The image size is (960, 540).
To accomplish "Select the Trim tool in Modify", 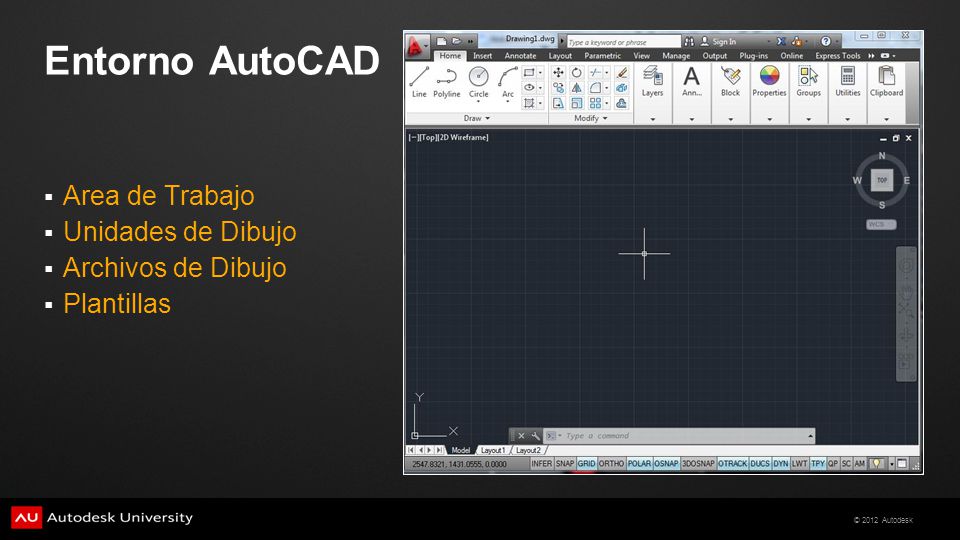I will pyautogui.click(x=595, y=72).
